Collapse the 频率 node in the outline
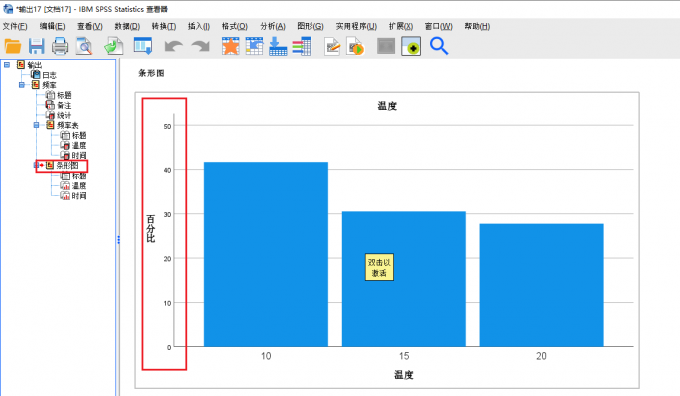 pos(22,85)
